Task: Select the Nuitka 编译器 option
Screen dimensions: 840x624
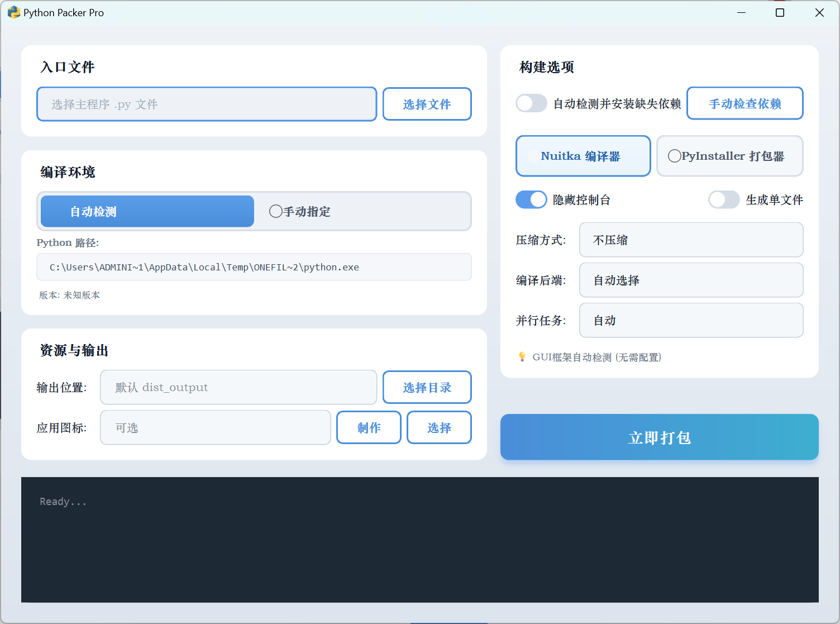Action: [x=583, y=156]
